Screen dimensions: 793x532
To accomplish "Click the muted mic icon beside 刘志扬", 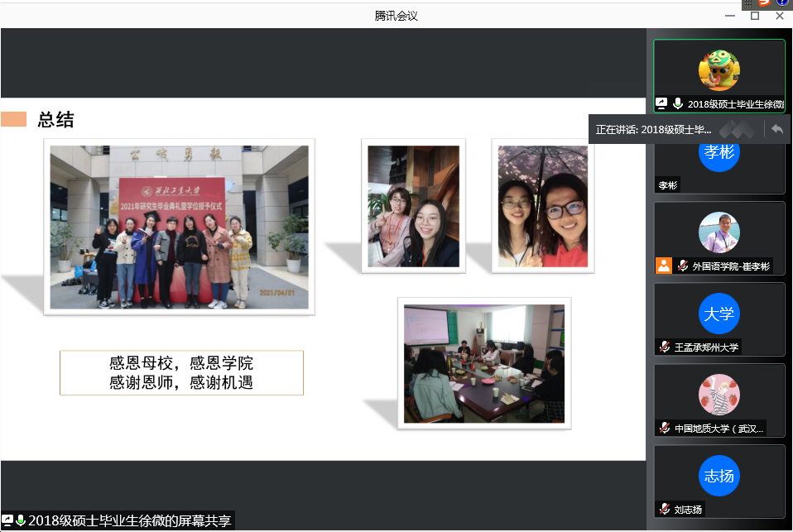I will pyautogui.click(x=664, y=510).
